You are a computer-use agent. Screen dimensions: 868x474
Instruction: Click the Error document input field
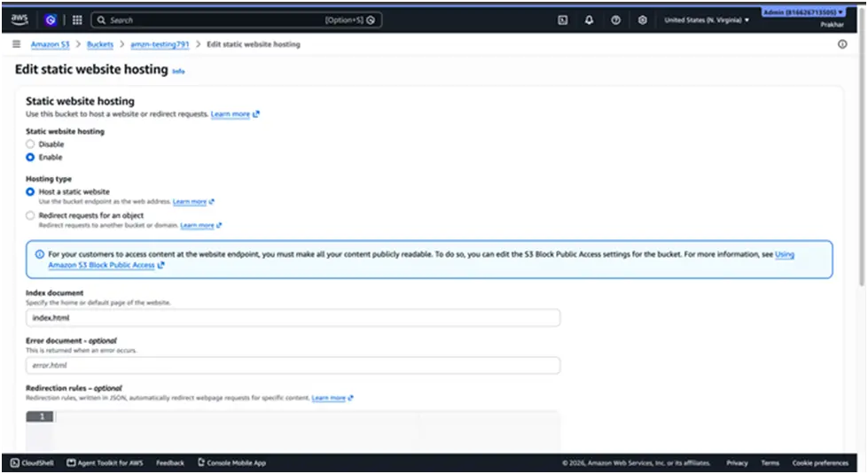click(293, 366)
